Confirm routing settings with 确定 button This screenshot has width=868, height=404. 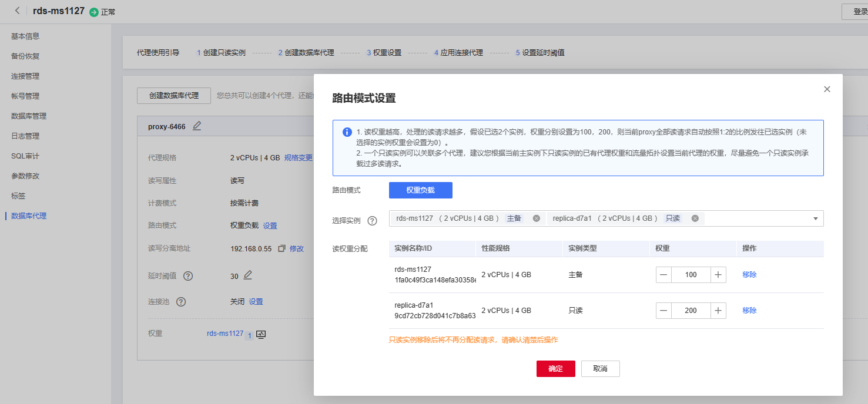pos(555,369)
